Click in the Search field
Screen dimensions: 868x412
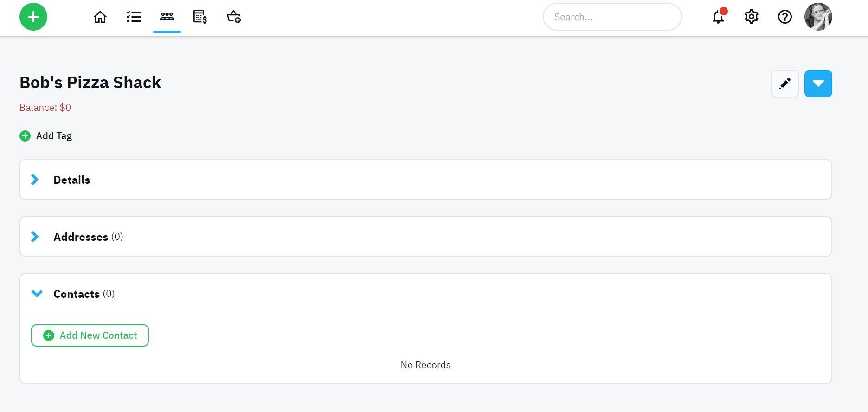coord(612,17)
